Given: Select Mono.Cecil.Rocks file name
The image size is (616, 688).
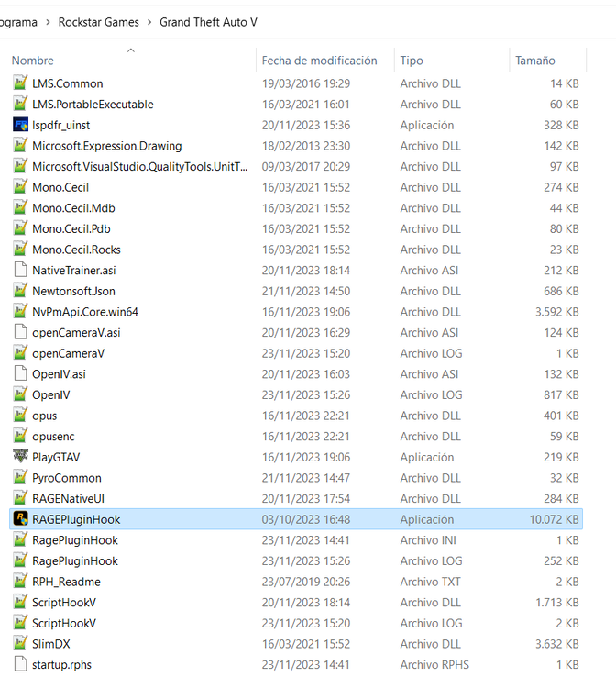Looking at the screenshot, I should (x=76, y=250).
